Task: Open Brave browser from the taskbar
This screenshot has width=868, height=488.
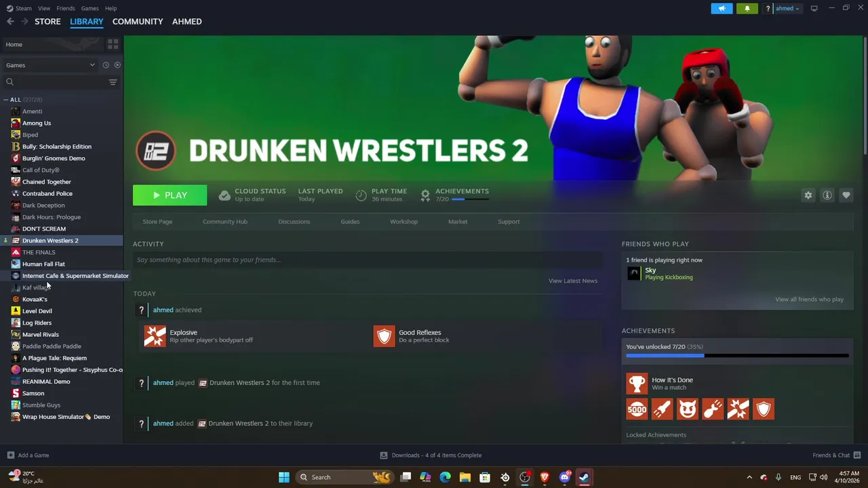Action: tap(545, 477)
